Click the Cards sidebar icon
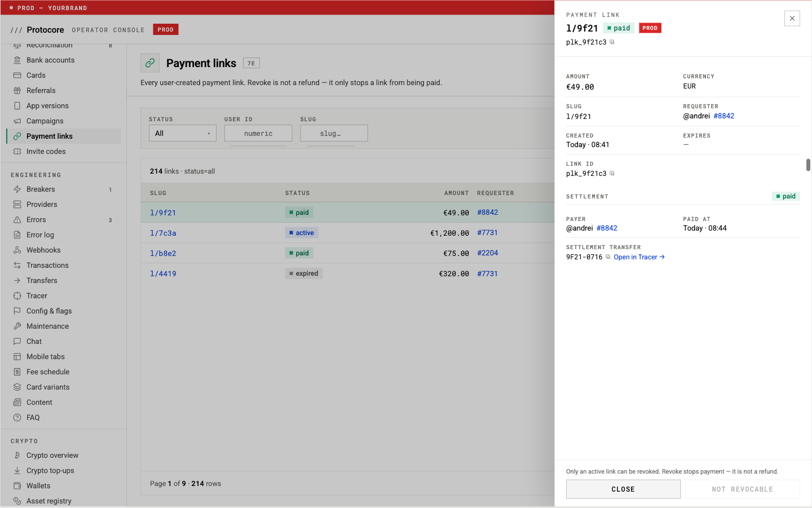Viewport: 812px width, 508px height. click(x=17, y=76)
